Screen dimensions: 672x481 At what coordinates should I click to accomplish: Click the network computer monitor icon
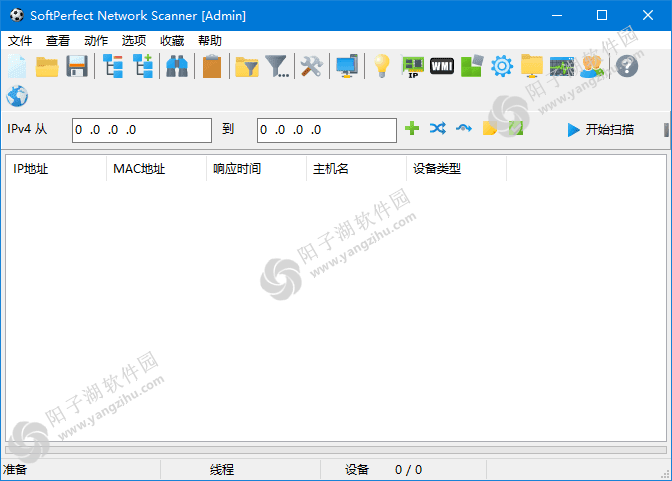(x=347, y=66)
